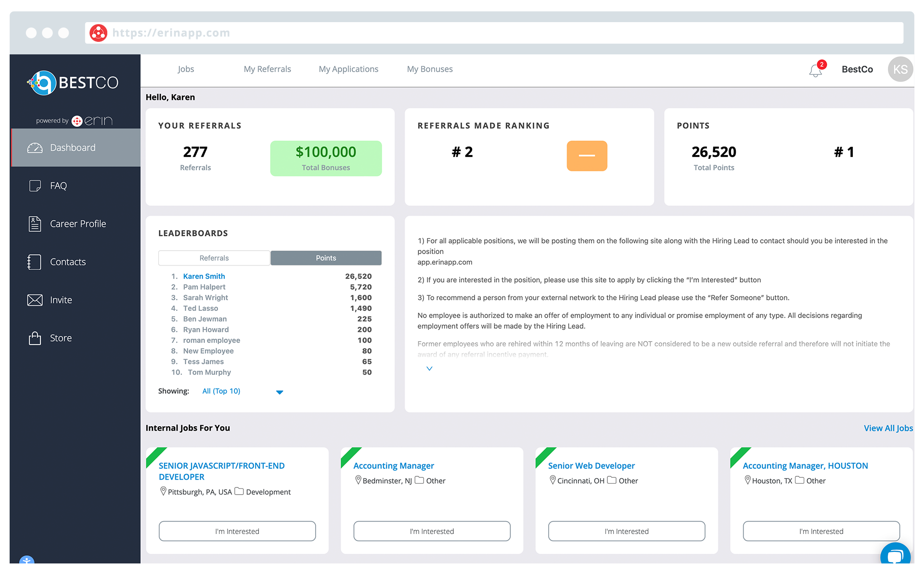Click the folder icon next to Development
The height and width of the screenshot is (575, 924).
(239, 491)
